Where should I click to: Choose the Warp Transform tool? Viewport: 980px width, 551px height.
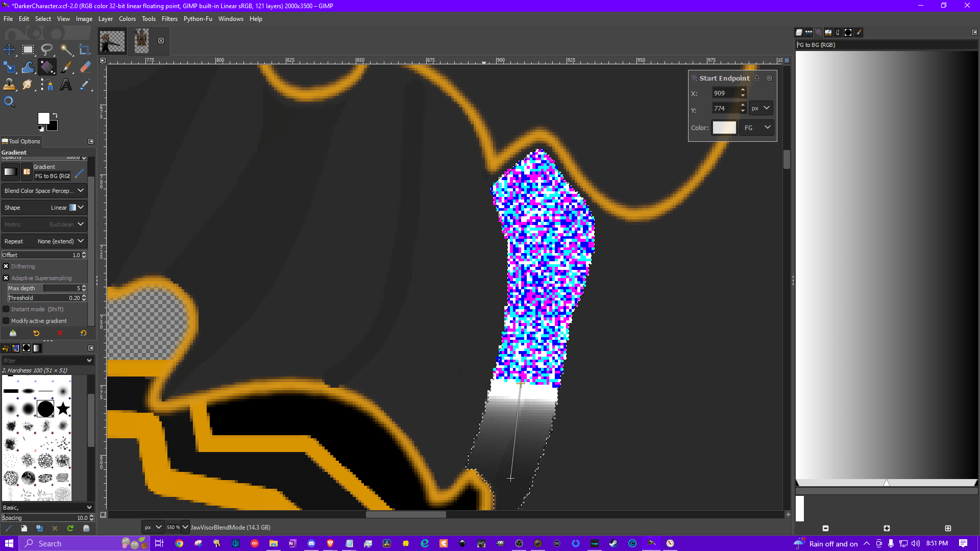point(28,67)
